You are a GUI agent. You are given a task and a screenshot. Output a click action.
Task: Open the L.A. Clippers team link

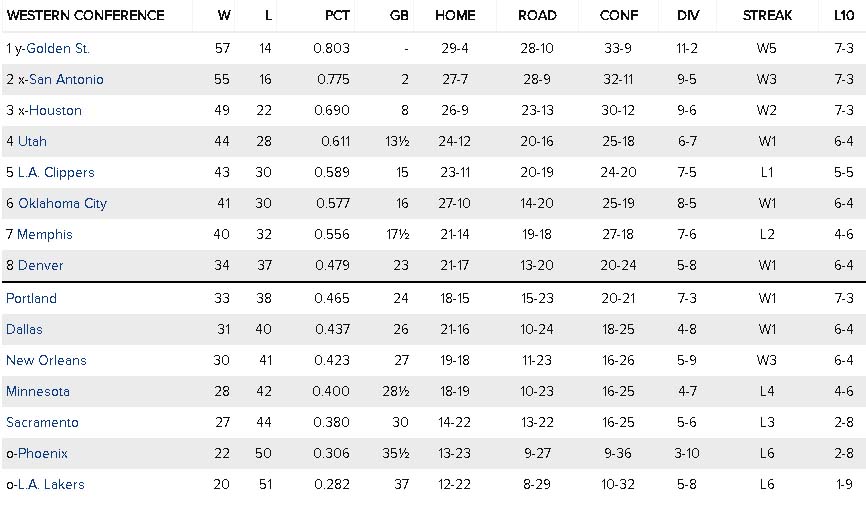[56, 172]
